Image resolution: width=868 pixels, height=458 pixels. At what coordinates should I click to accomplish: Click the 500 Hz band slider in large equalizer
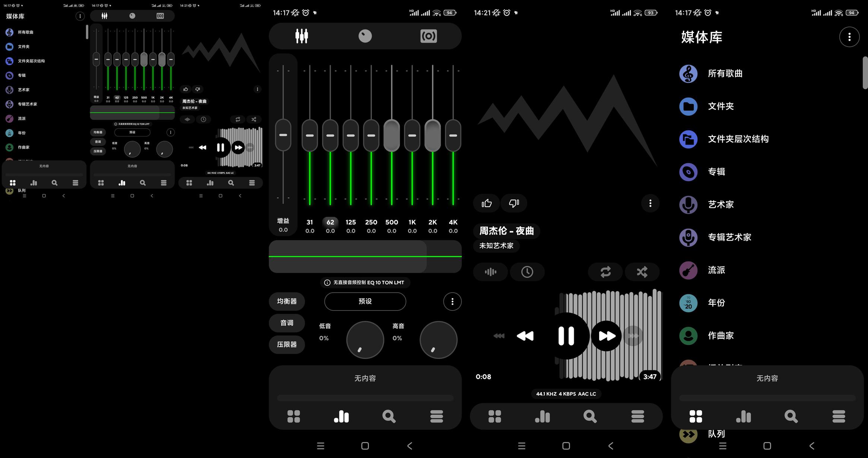pyautogui.click(x=391, y=135)
